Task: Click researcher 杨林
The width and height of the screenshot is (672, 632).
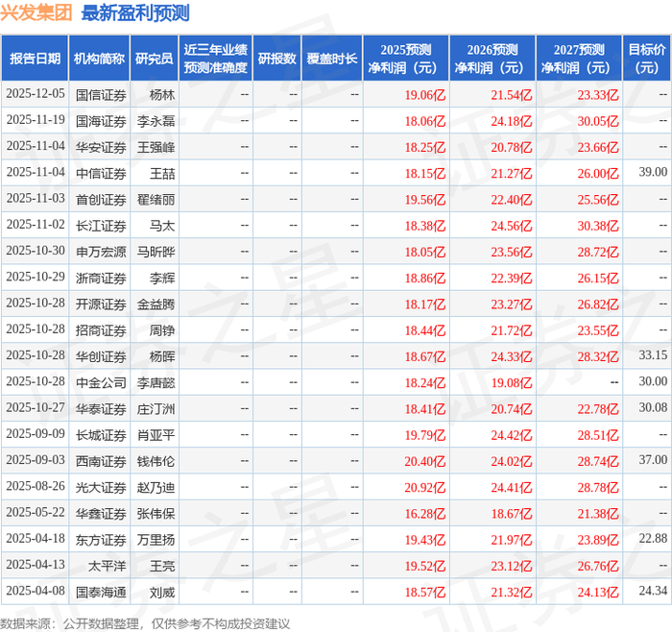Action: [x=162, y=95]
